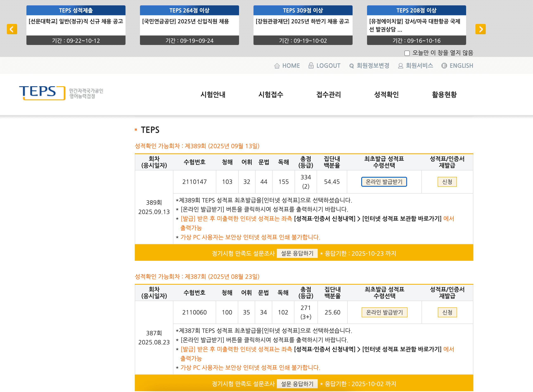Image resolution: width=533 pixels, height=392 pixels.
Task: Click 기간 : 09-16~10-16 period text
Action: point(416,41)
